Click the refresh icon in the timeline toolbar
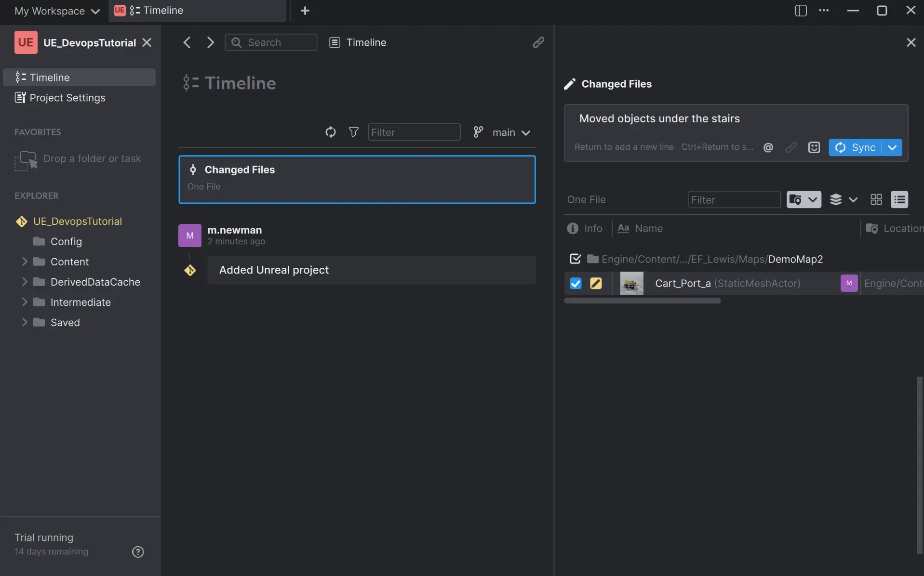The width and height of the screenshot is (924, 576). click(331, 132)
